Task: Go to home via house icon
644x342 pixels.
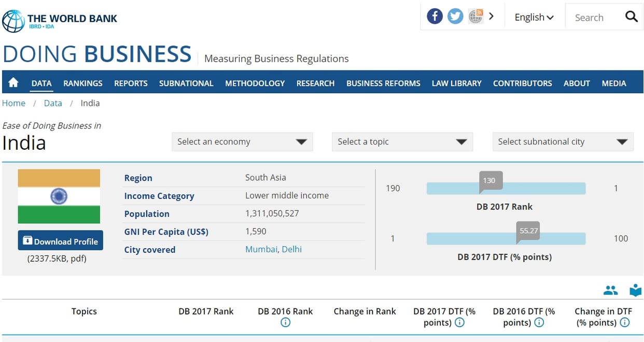Action: point(13,82)
